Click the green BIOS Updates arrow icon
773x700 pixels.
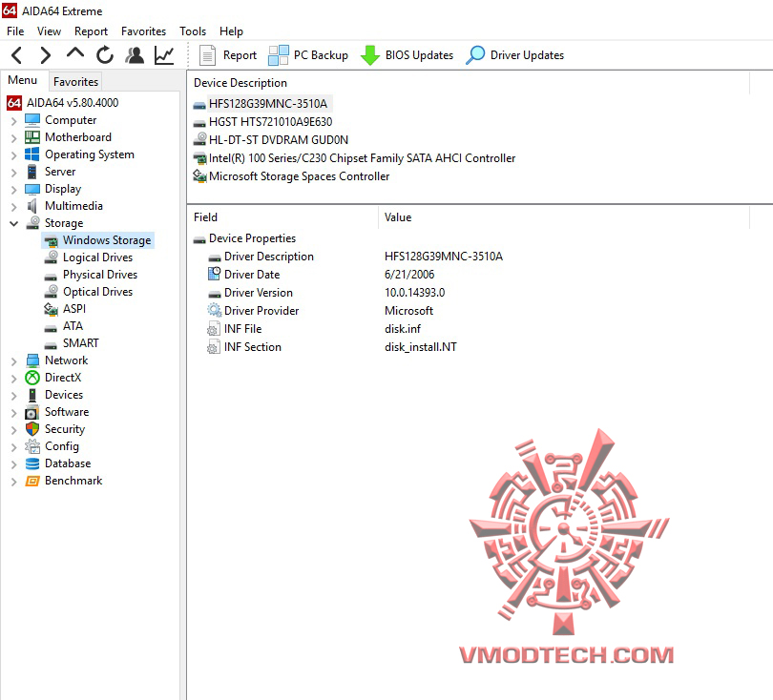(370, 55)
